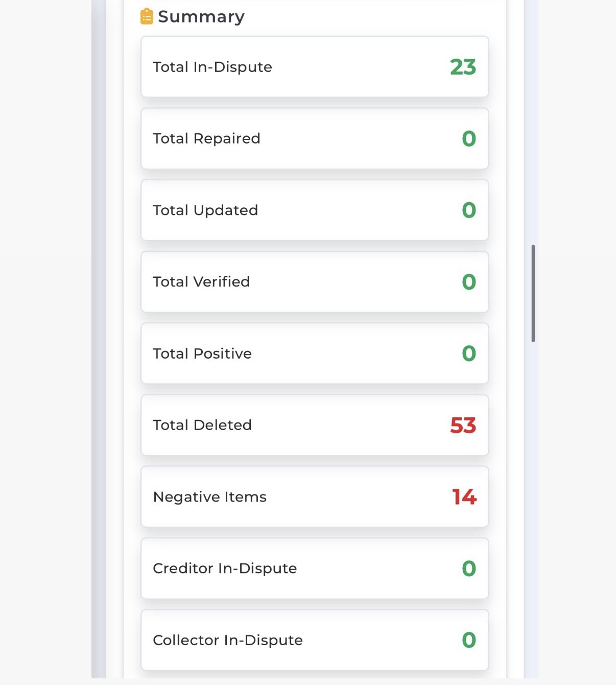Click the Total Verified zero value

(x=469, y=282)
